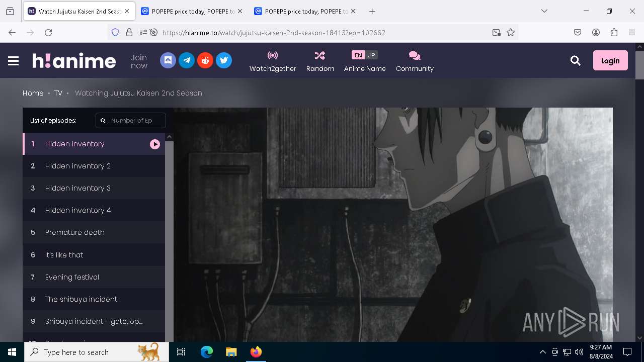Open Watch2gether
The width and height of the screenshot is (644, 362).
pos(273,61)
